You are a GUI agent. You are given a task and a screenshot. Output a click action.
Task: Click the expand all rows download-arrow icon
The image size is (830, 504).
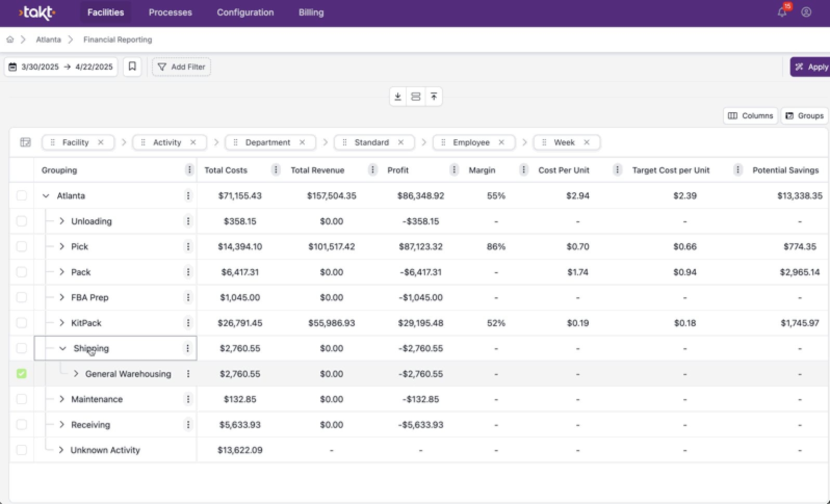[398, 97]
